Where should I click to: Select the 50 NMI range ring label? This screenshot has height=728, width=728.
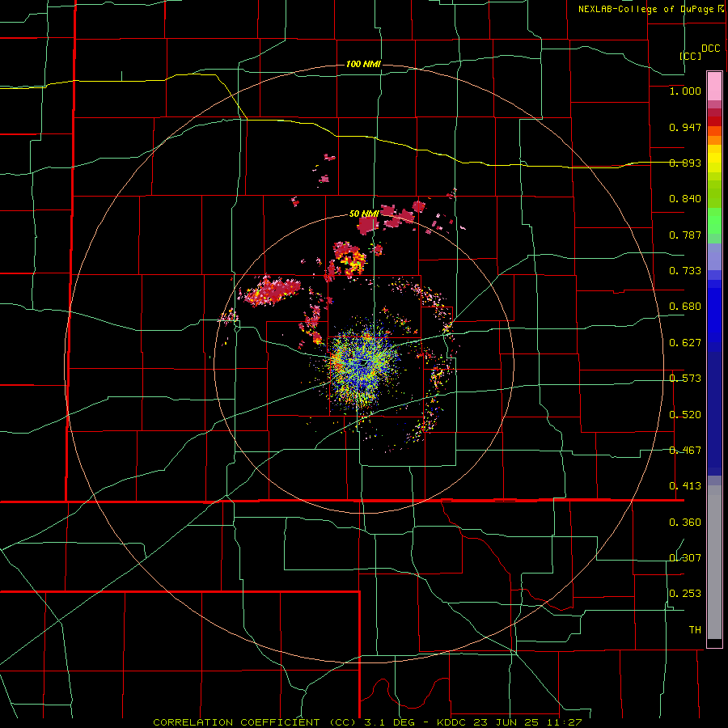(364, 214)
